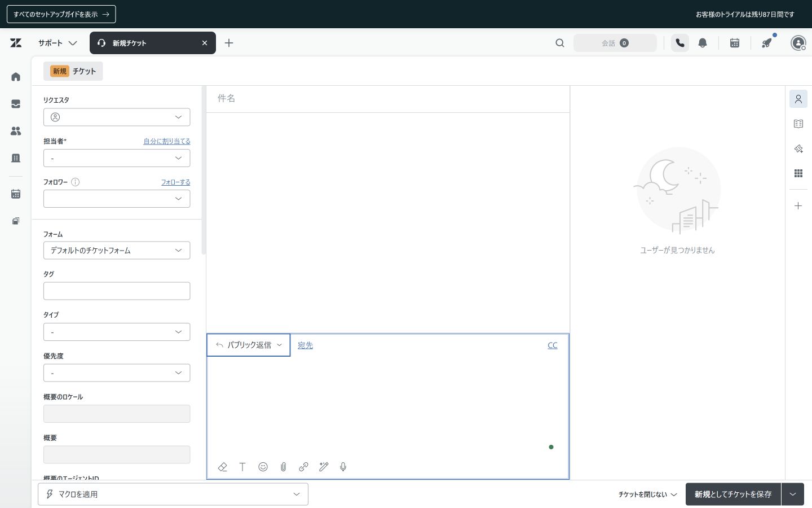This screenshot has height=508, width=812.
Task: Click the タグ input field
Action: [x=117, y=291]
